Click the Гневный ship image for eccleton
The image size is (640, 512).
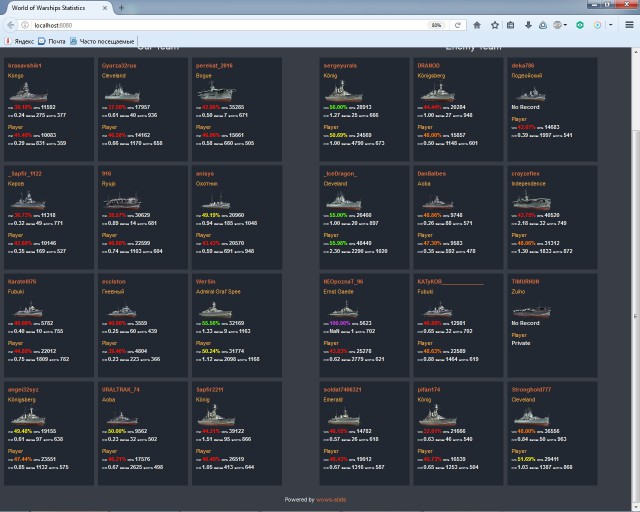(122, 311)
